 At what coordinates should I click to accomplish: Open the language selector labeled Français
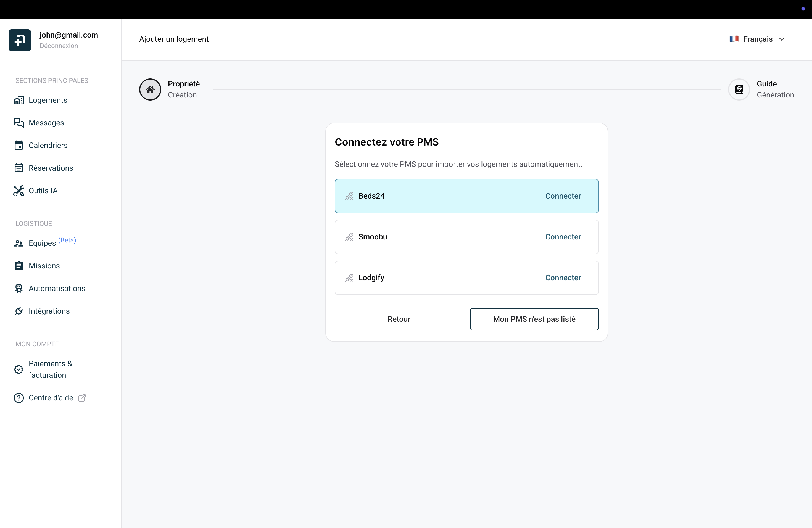[x=757, y=39]
